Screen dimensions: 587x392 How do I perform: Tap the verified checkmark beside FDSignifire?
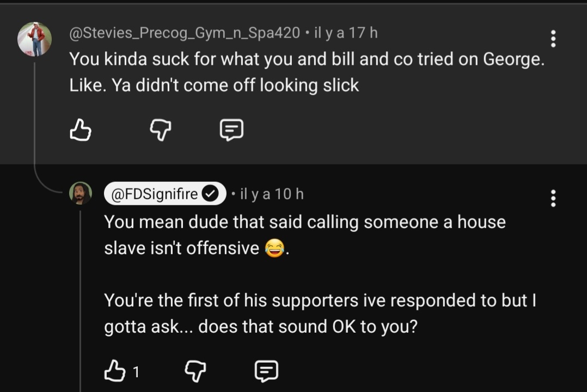[x=211, y=194]
